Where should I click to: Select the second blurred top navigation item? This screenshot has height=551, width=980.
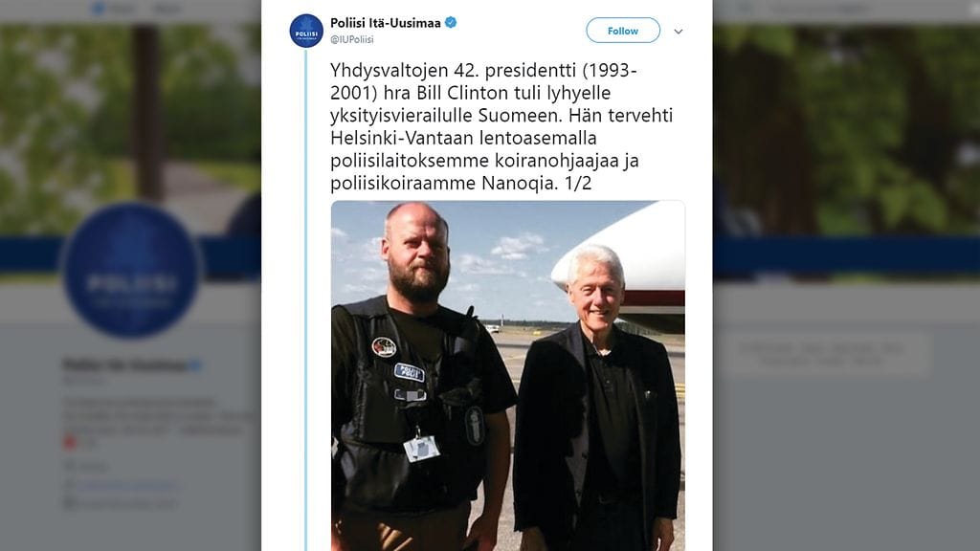[167, 9]
